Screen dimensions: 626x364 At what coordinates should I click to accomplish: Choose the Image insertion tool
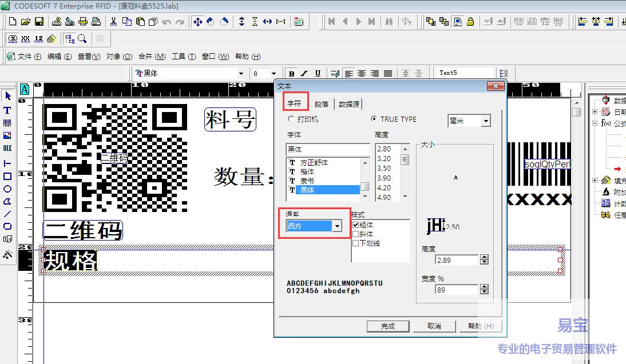pyautogui.click(x=7, y=136)
